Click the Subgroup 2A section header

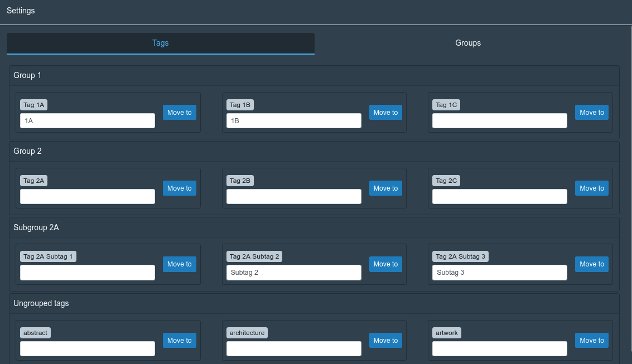(36, 227)
